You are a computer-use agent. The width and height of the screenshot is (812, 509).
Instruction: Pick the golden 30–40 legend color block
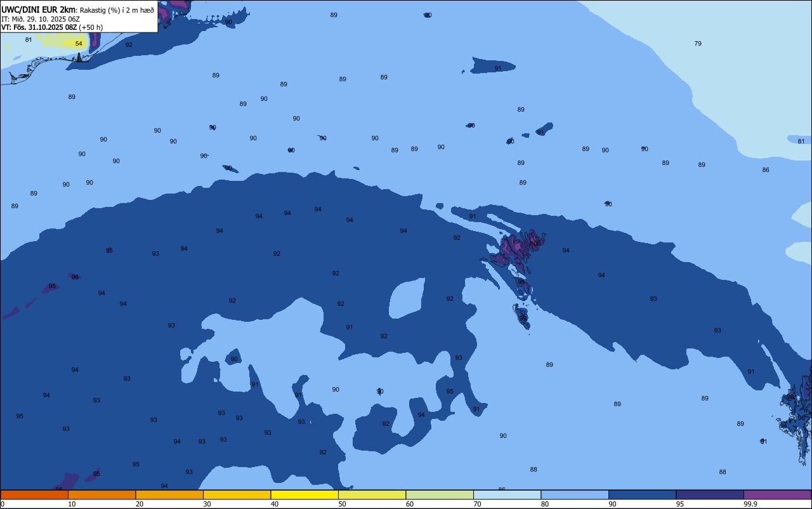237,494
